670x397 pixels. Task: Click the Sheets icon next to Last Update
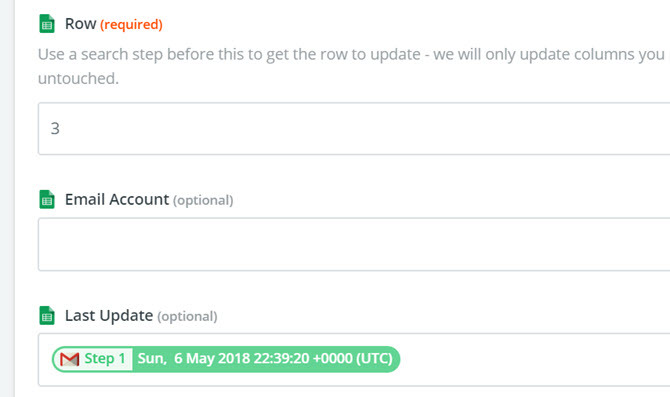pyautogui.click(x=47, y=316)
